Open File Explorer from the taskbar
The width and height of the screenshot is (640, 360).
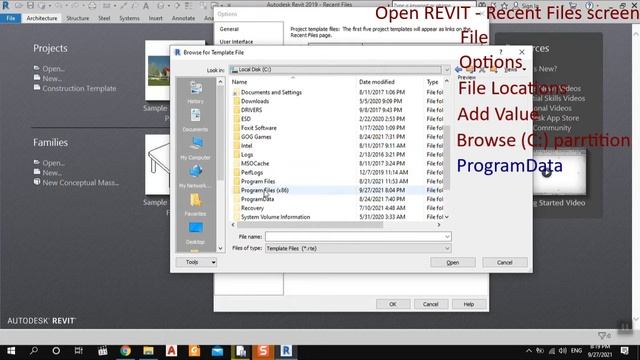click(148, 351)
